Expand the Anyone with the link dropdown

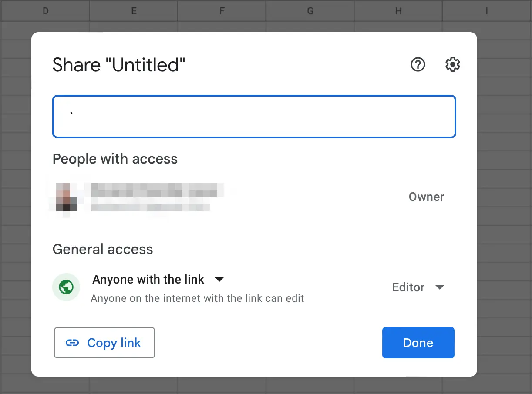pos(158,279)
